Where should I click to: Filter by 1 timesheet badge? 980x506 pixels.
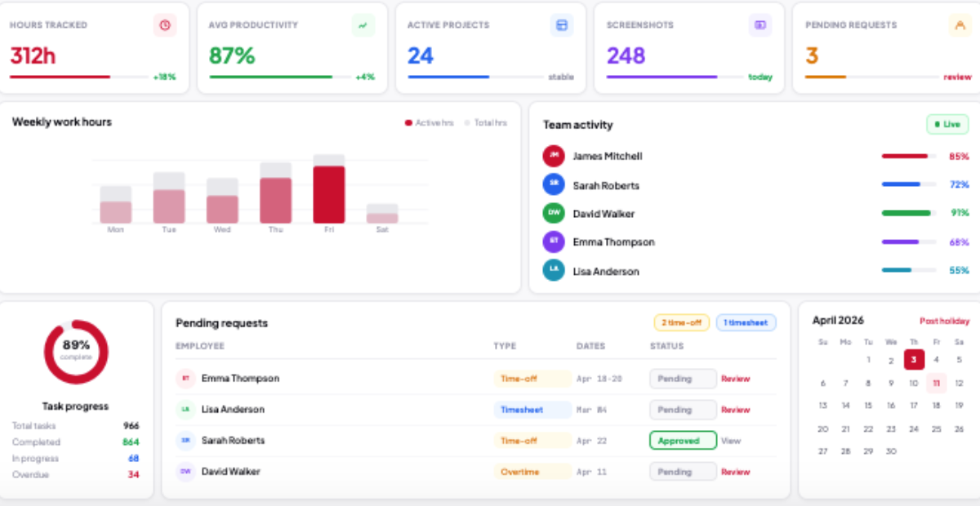pyautogui.click(x=746, y=323)
